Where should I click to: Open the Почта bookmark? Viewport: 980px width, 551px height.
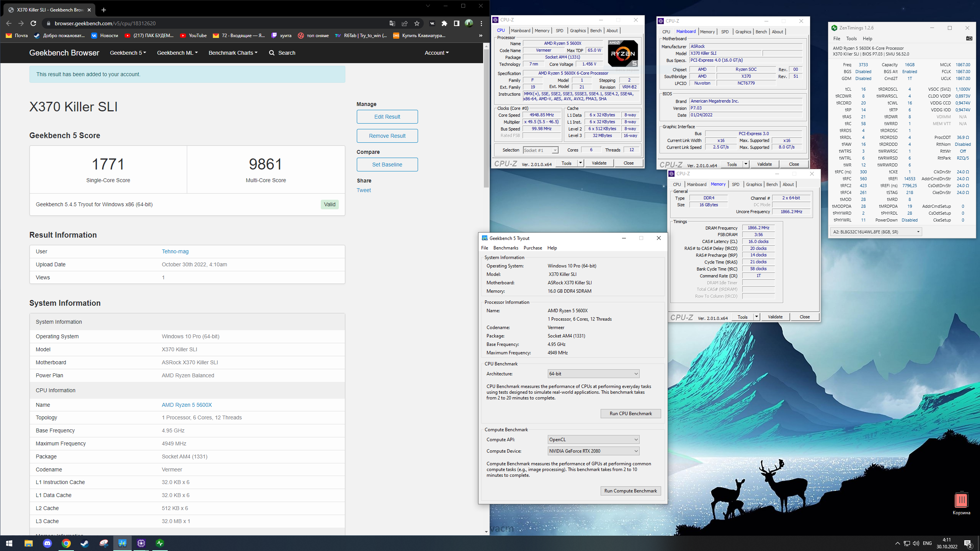point(17,36)
